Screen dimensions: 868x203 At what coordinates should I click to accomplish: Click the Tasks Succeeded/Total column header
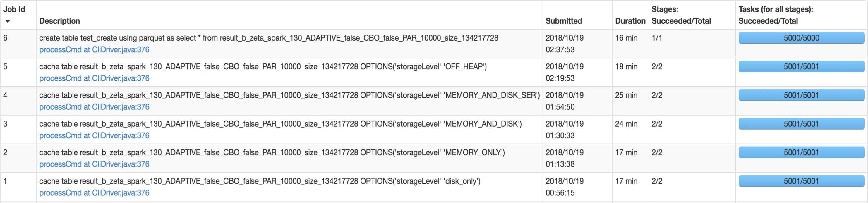coord(776,15)
